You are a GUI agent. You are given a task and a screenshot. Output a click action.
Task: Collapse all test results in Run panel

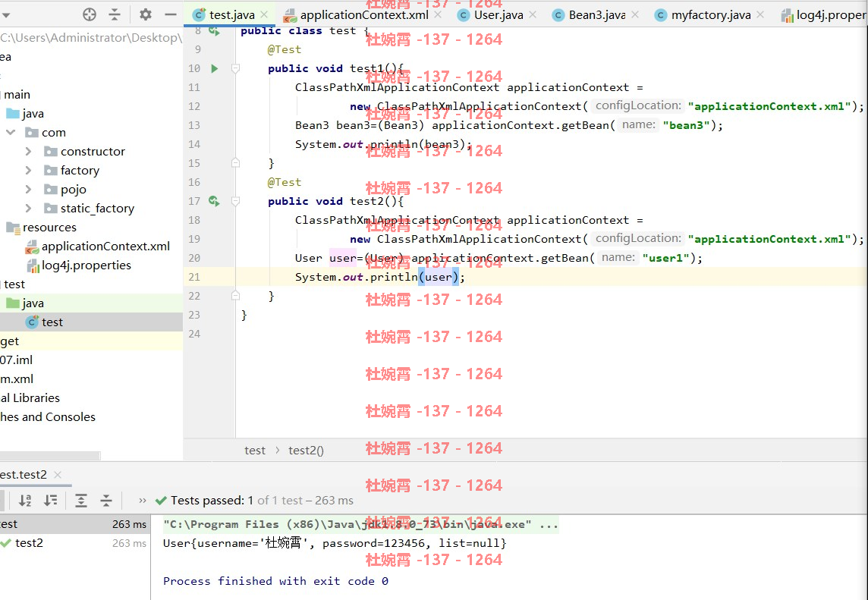pyautogui.click(x=106, y=501)
